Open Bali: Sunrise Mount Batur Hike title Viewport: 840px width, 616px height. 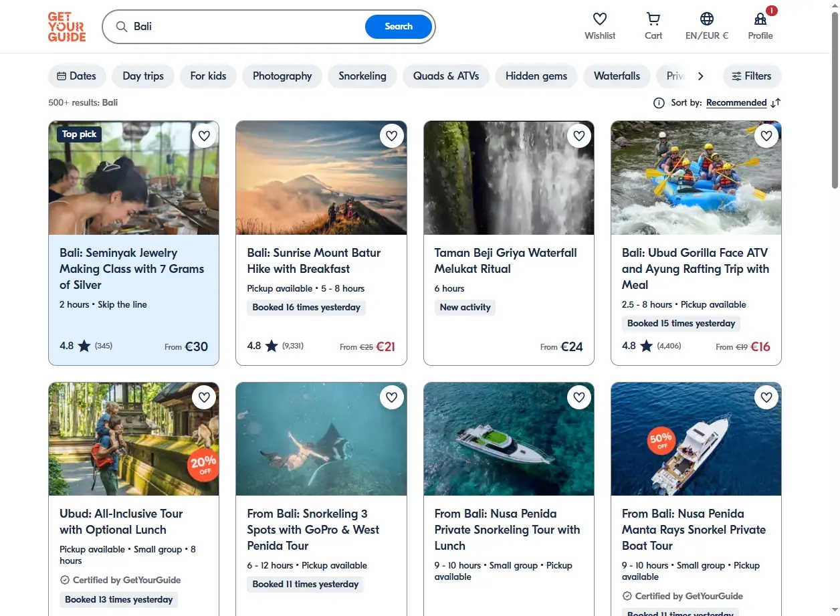coord(314,261)
